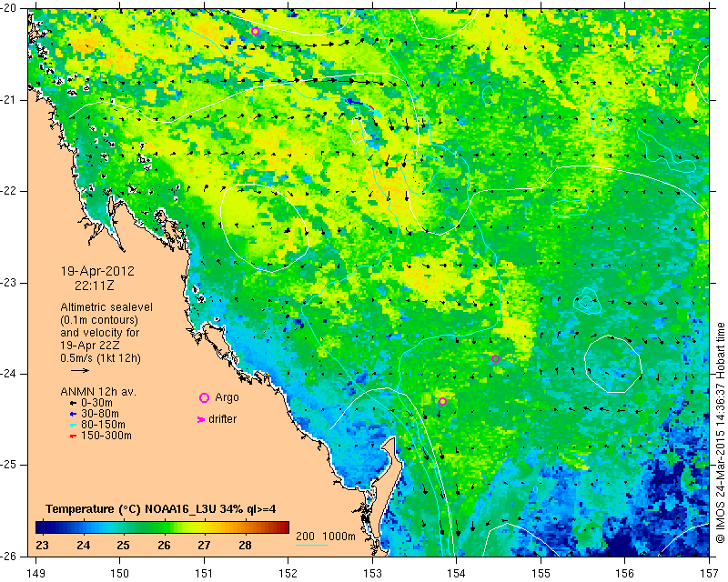Select the magenta Argo circle in legend

point(204,397)
